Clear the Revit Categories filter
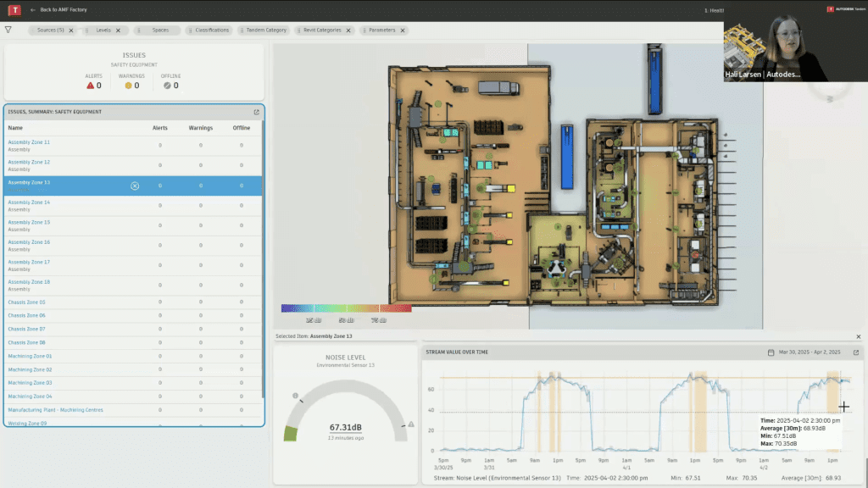868x488 pixels. [x=349, y=30]
